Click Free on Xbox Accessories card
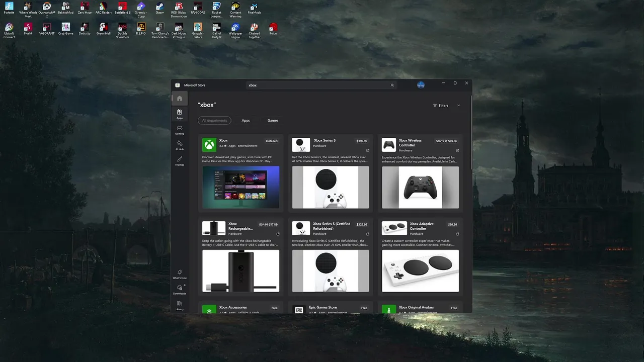Viewport: 644px width, 362px height. (x=274, y=308)
